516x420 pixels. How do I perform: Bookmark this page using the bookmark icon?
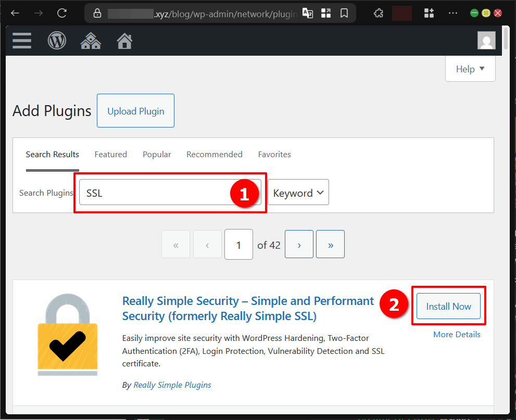344,13
